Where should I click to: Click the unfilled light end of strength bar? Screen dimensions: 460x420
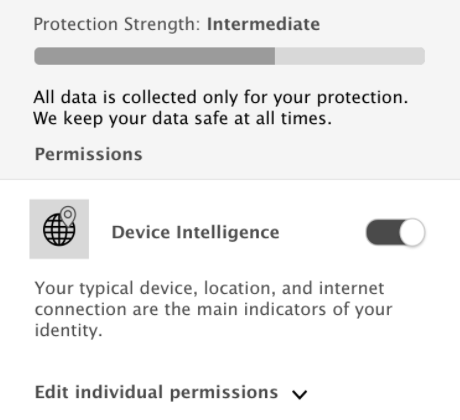pyautogui.click(x=350, y=56)
